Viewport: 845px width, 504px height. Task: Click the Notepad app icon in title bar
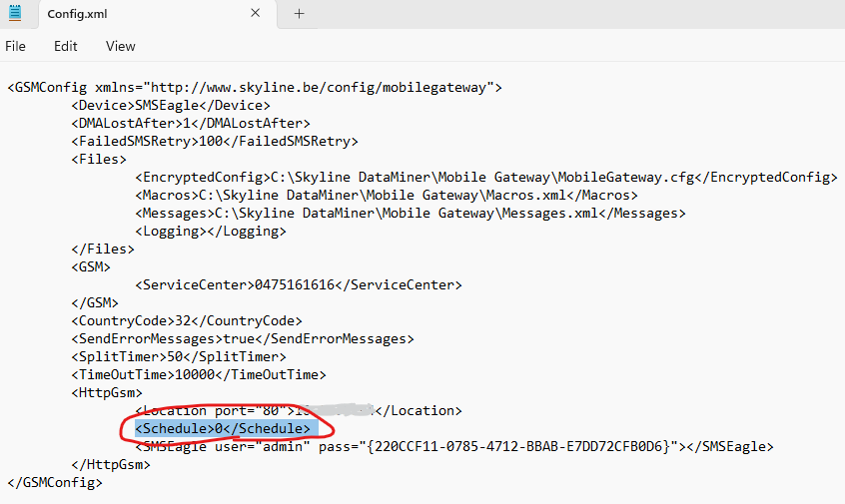(x=15, y=14)
